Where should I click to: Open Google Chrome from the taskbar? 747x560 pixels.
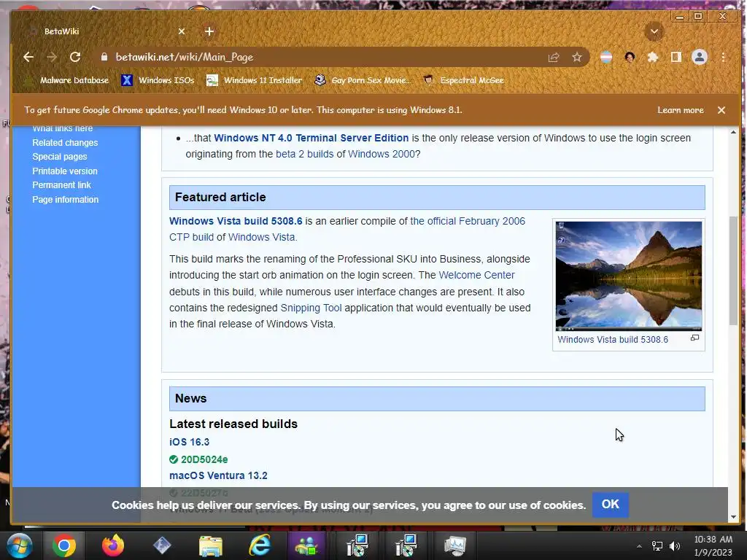[64, 545]
